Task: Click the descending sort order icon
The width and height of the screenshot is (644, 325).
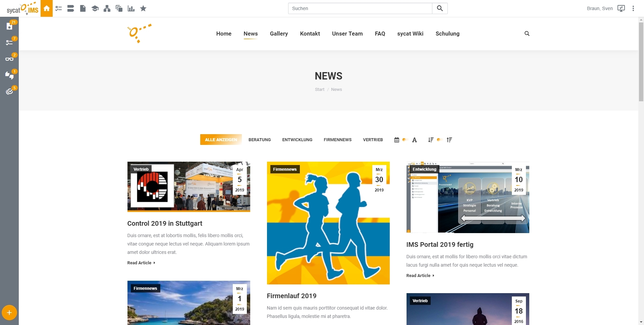Action: [431, 140]
